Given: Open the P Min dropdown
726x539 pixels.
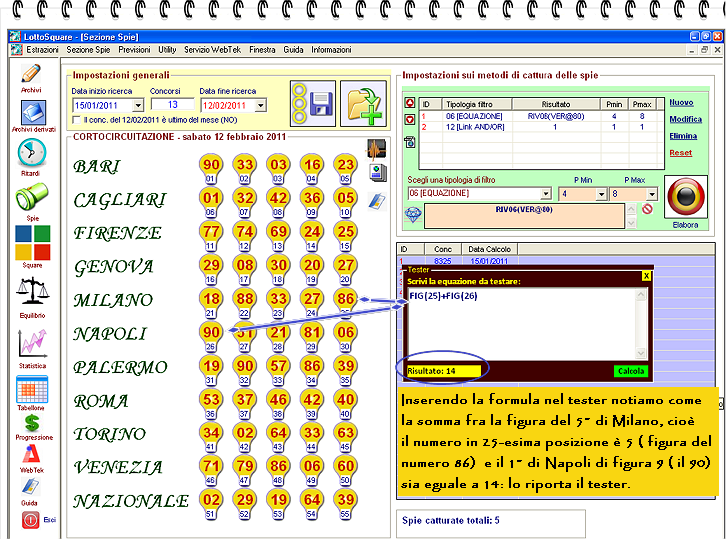Looking at the screenshot, I should [x=601, y=194].
